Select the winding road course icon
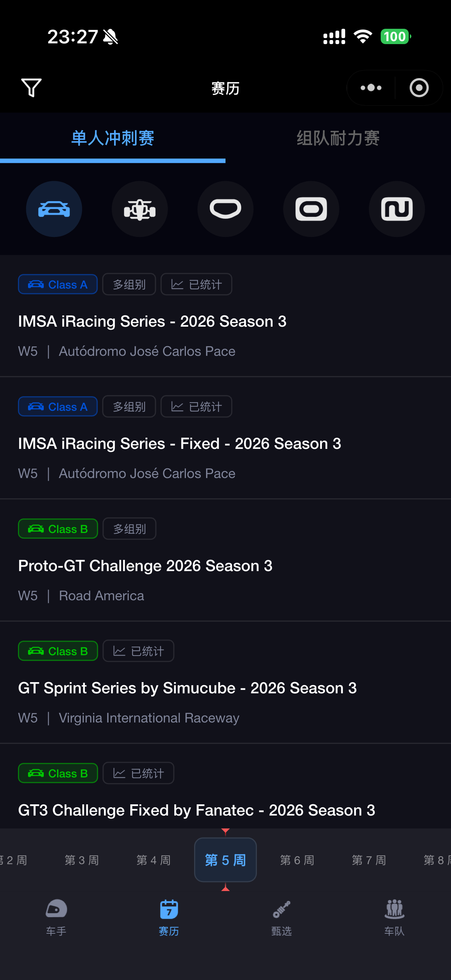451x980 pixels. (396, 209)
